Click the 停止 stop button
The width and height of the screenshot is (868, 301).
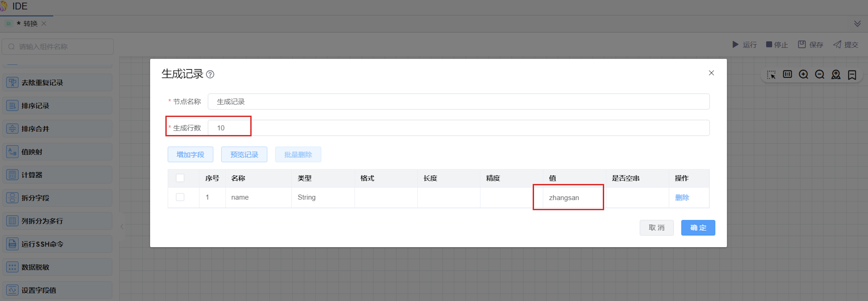pos(777,44)
